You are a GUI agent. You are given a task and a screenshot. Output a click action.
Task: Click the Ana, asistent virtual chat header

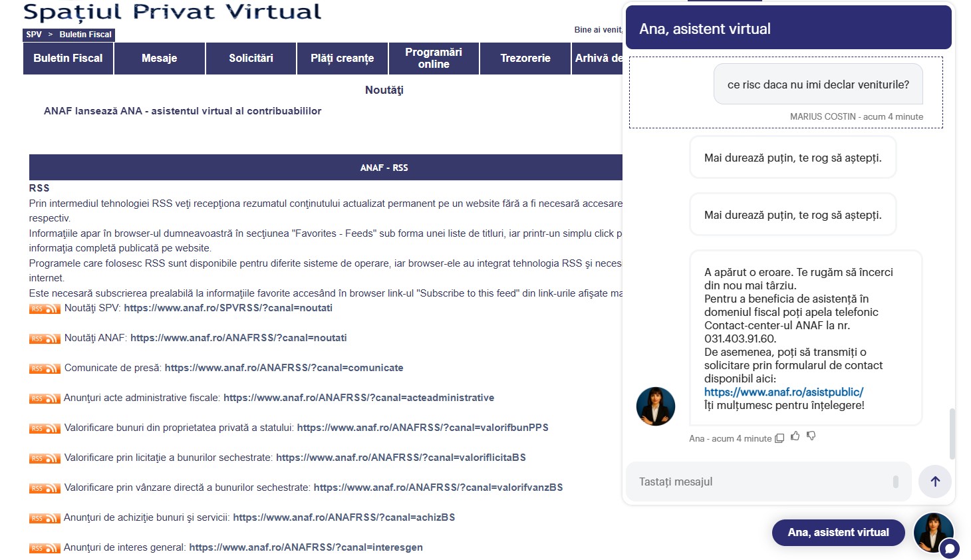789,29
